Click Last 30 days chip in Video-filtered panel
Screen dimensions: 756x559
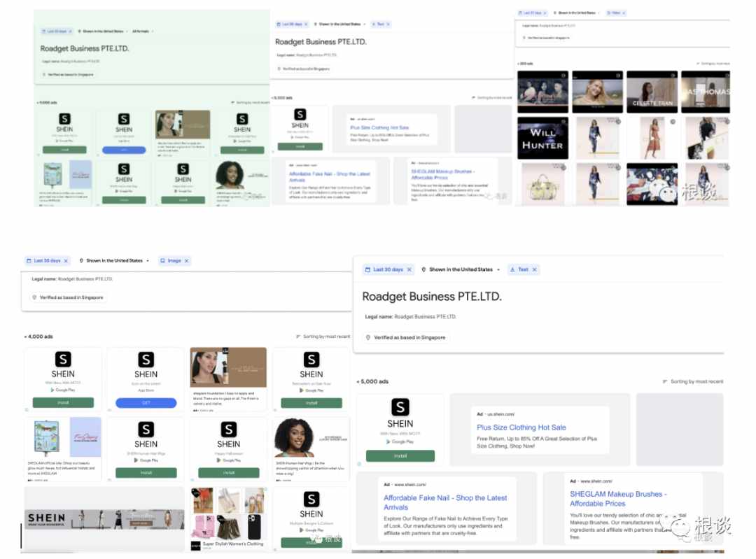532,13
